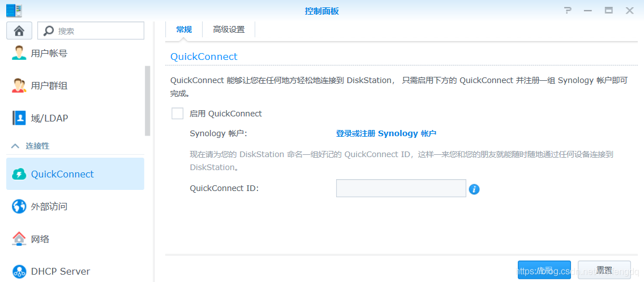Click the 应用 apply button
The height and width of the screenshot is (282, 644).
[544, 270]
